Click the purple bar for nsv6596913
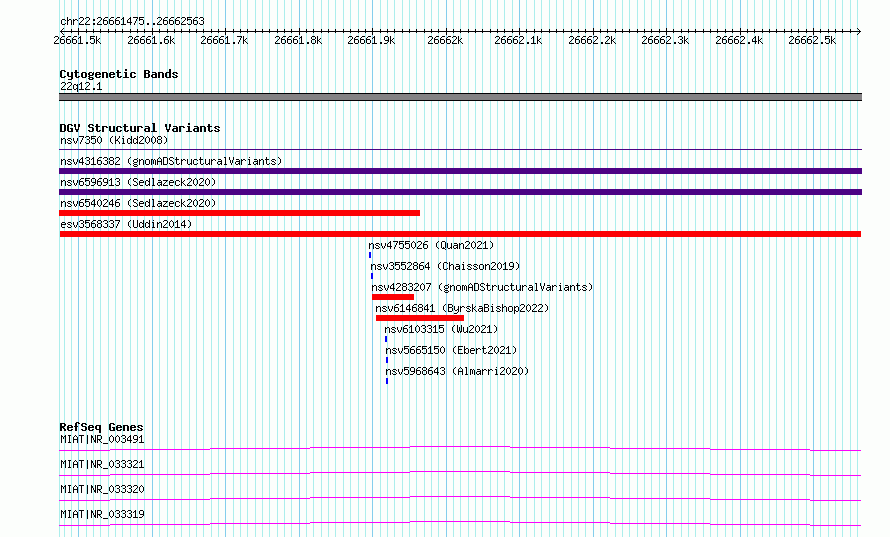The width and height of the screenshot is (890, 537). pyautogui.click(x=460, y=192)
